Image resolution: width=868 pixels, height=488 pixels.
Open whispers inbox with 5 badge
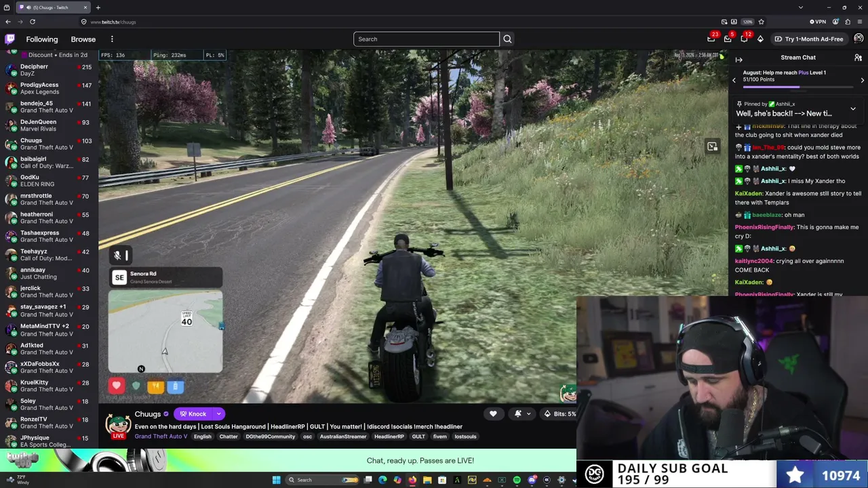click(x=728, y=39)
